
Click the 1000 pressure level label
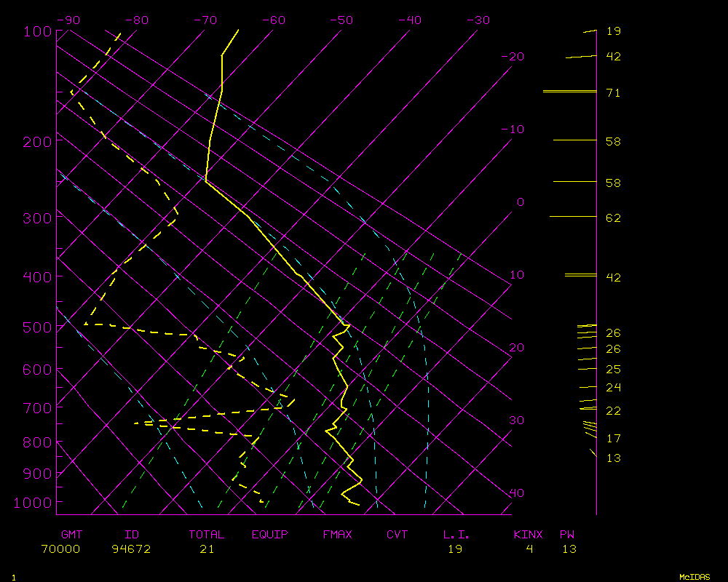tap(33, 503)
